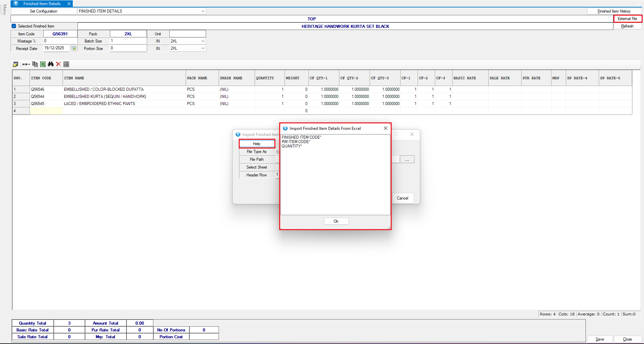Uncheck the Selected Finished Item checkbox
Screen dimensions: 644x344
coord(14,26)
